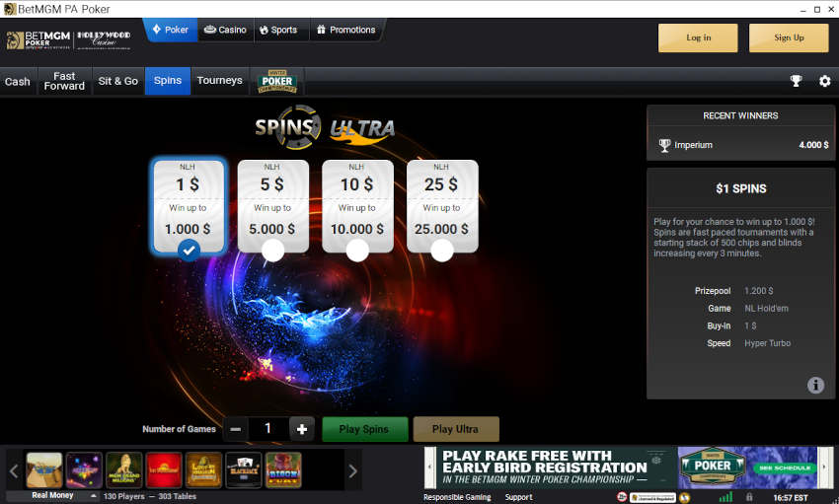Image resolution: width=839 pixels, height=504 pixels.
Task: Click the 21+ age restriction icon
Action: tap(621, 497)
